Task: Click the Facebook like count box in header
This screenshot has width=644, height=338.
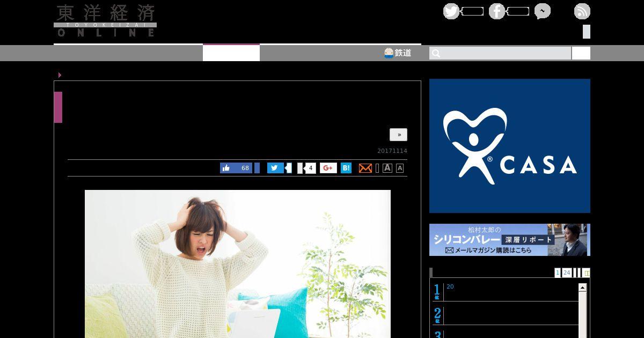Action: point(518,11)
